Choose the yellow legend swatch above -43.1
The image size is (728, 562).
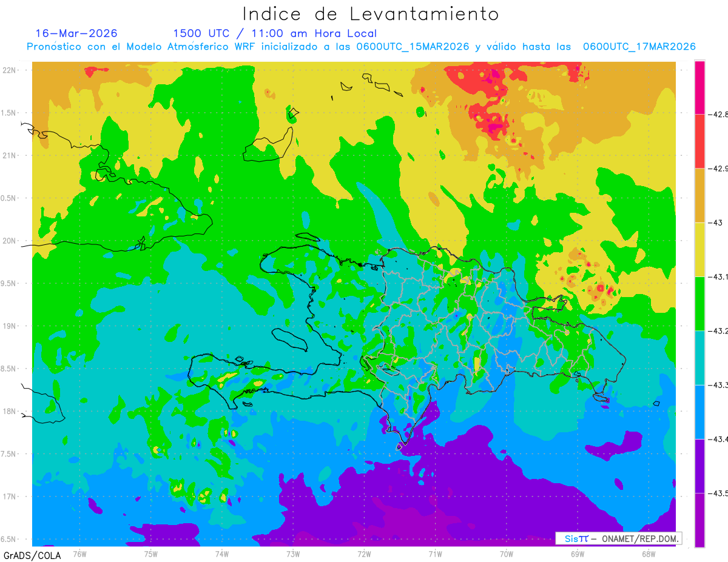699,250
